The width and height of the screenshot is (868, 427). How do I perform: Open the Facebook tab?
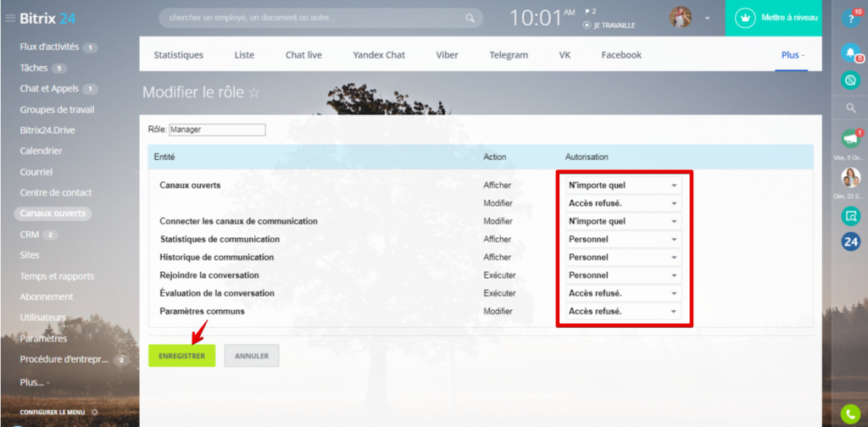621,55
